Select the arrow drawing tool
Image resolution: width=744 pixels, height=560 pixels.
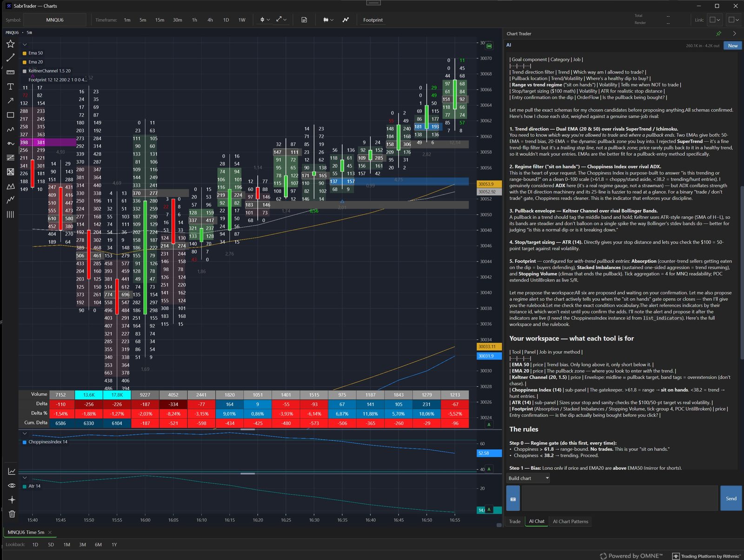[x=10, y=100]
